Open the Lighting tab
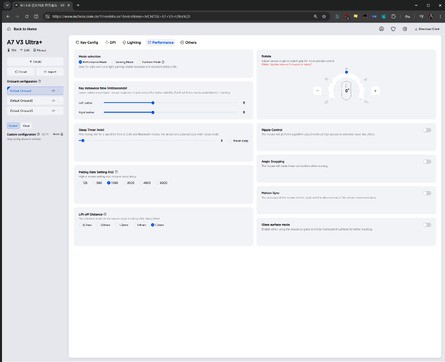 132,42
